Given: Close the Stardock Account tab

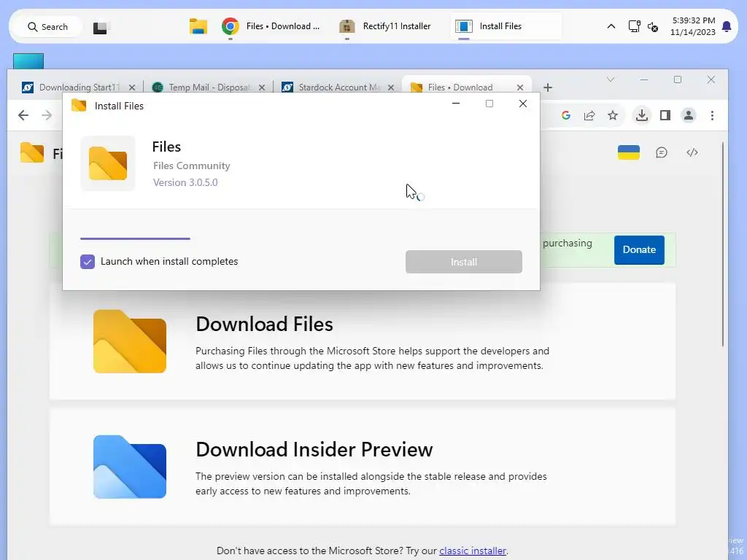Looking at the screenshot, I should pyautogui.click(x=391, y=87).
